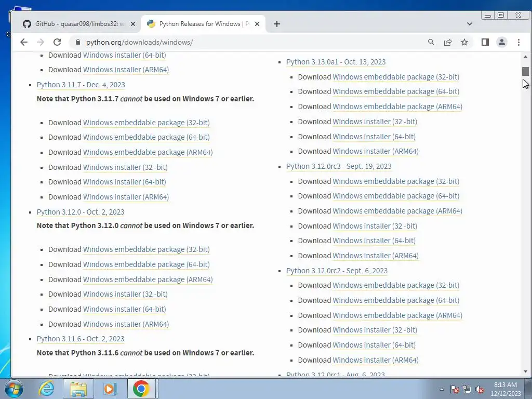Open the Windows Start menu orb
This screenshot has height=399, width=532.
[x=14, y=389]
